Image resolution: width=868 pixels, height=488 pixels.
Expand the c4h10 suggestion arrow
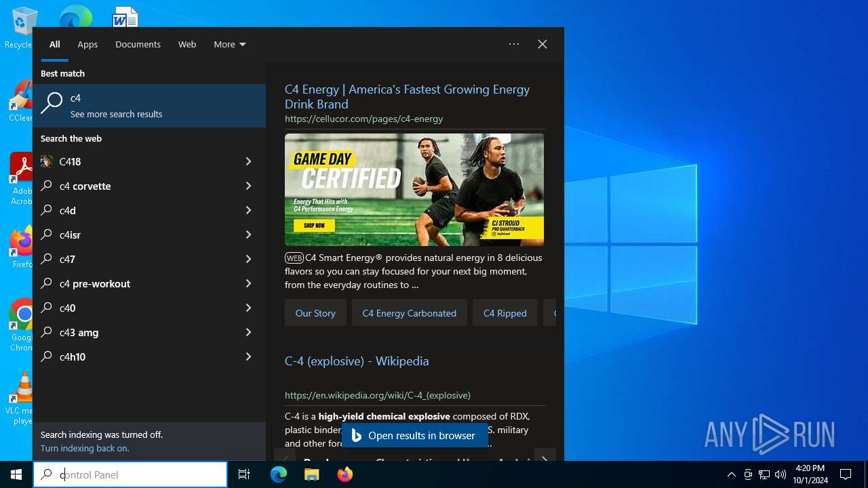pos(248,357)
